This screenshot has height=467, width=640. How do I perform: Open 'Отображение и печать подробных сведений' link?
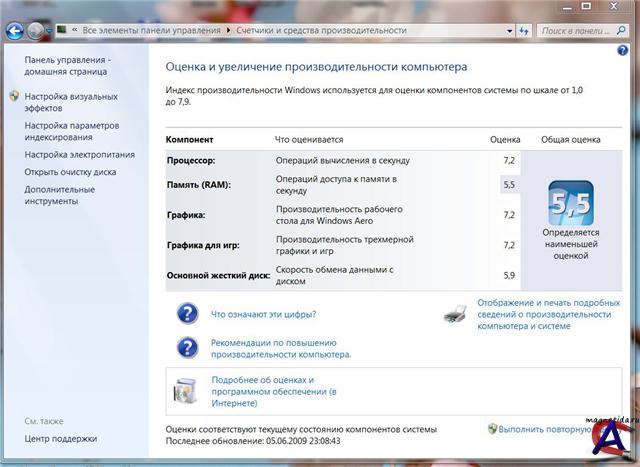pos(549,314)
